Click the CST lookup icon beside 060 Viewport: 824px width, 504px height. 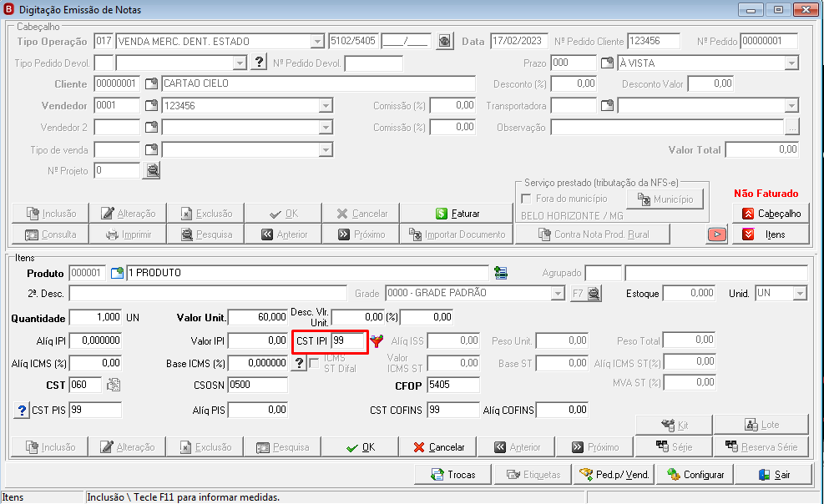[x=114, y=385]
